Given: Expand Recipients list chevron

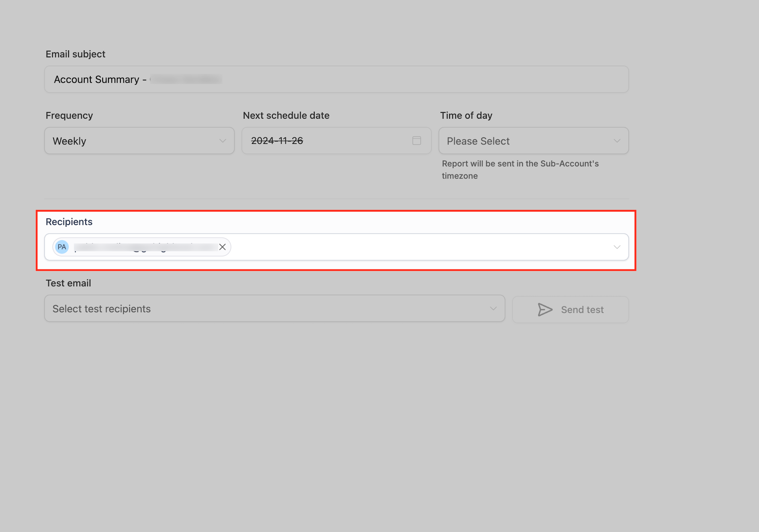Looking at the screenshot, I should pos(617,247).
